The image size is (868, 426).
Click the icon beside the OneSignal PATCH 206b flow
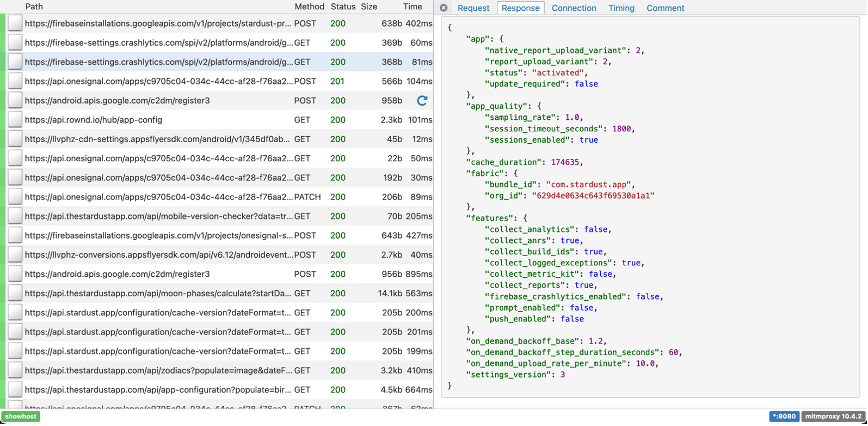[15, 197]
